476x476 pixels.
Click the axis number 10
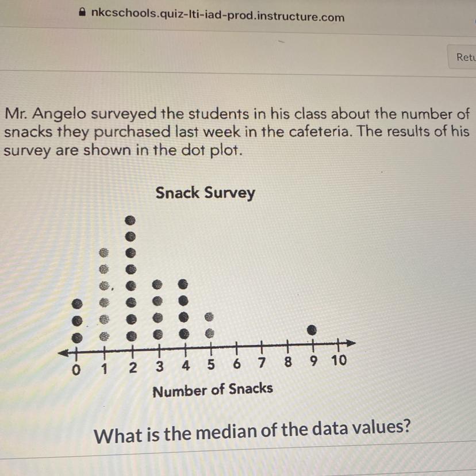tap(339, 362)
